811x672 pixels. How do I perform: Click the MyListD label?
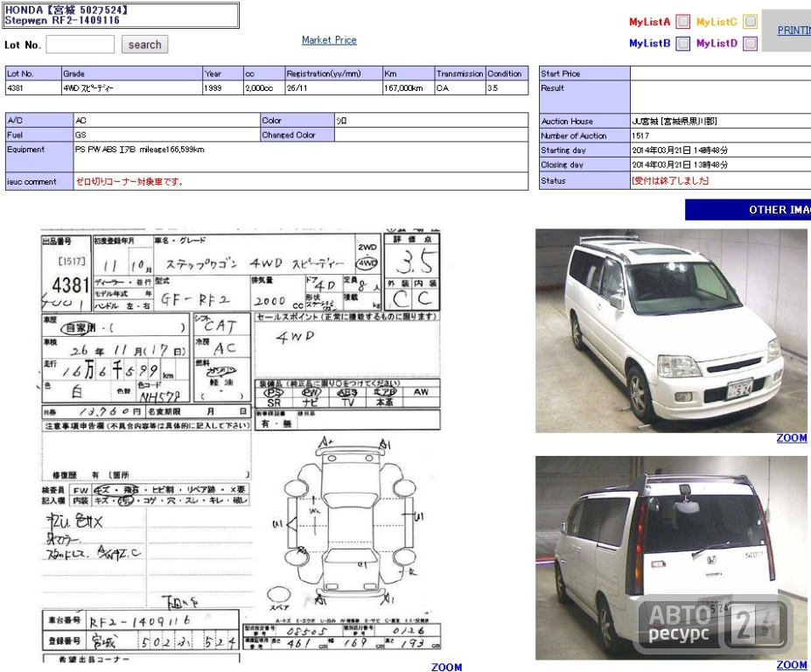pyautogui.click(x=717, y=44)
